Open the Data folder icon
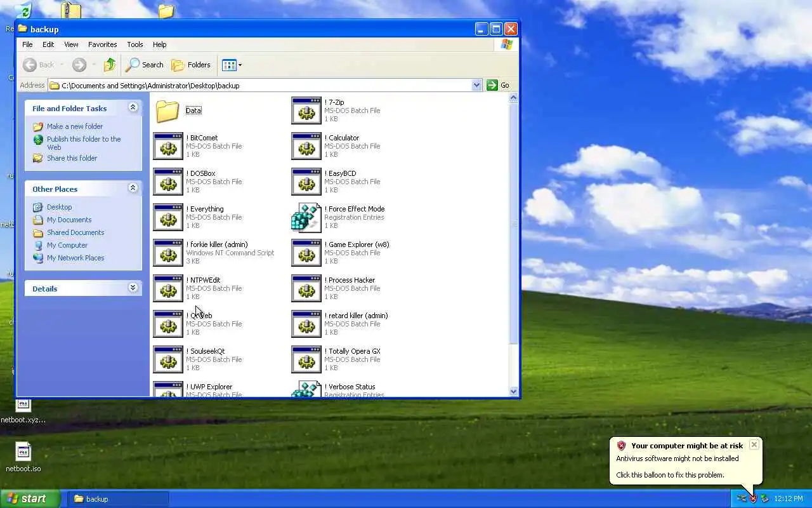 tap(168, 110)
